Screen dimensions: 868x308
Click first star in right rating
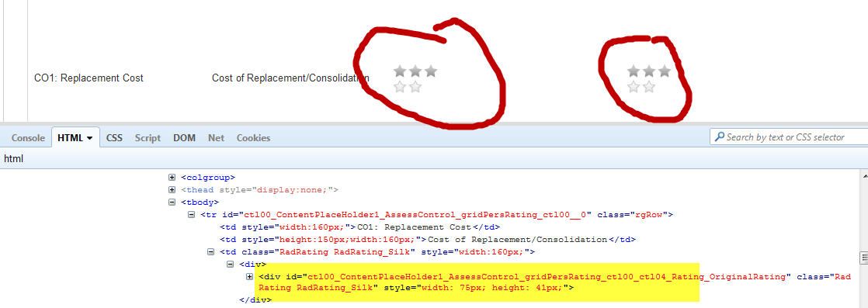click(634, 71)
